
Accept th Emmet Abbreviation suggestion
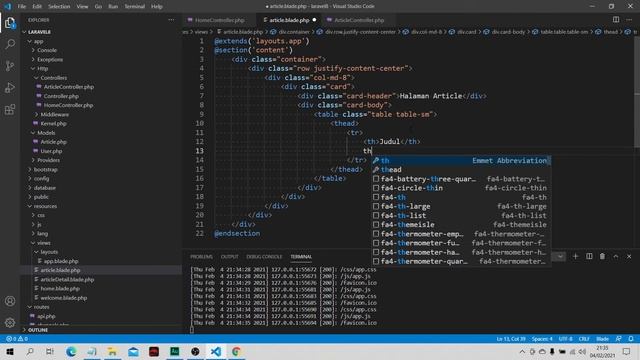(461, 160)
